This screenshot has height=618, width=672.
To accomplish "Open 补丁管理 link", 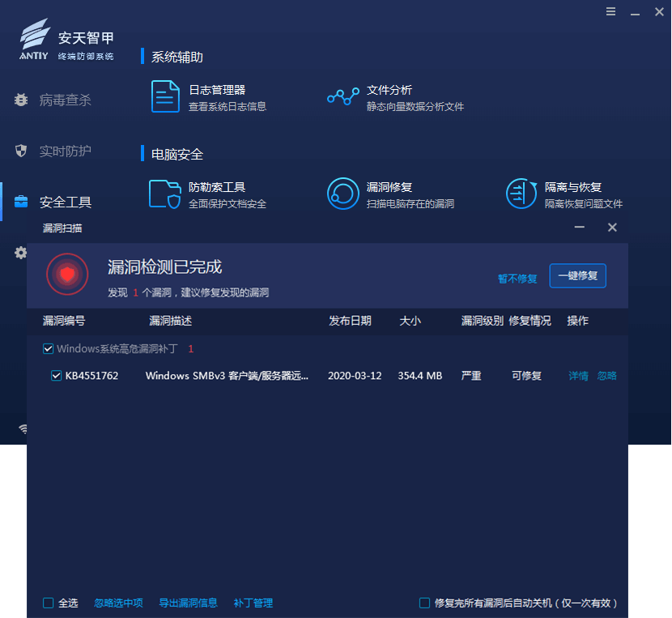I will click(x=253, y=603).
